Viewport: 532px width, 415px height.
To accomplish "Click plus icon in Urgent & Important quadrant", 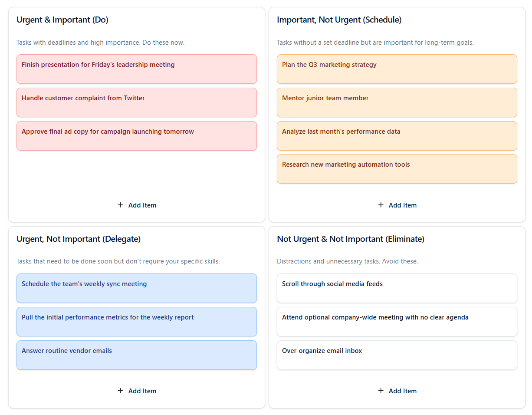I will (x=121, y=205).
